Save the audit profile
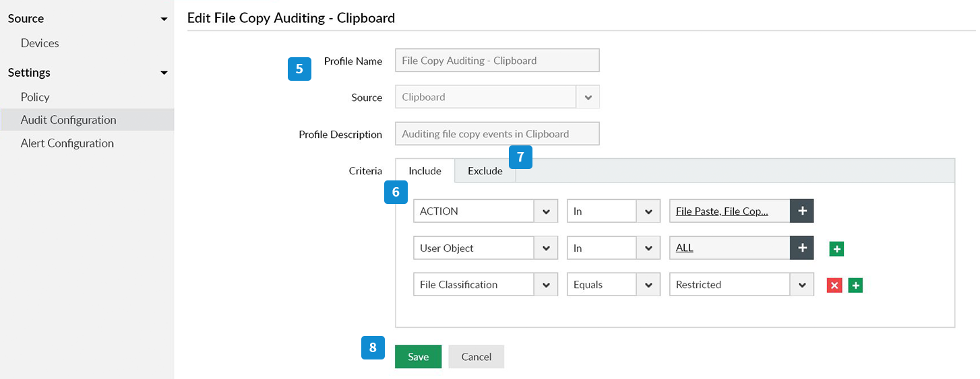This screenshot has width=980, height=379. pyautogui.click(x=418, y=357)
